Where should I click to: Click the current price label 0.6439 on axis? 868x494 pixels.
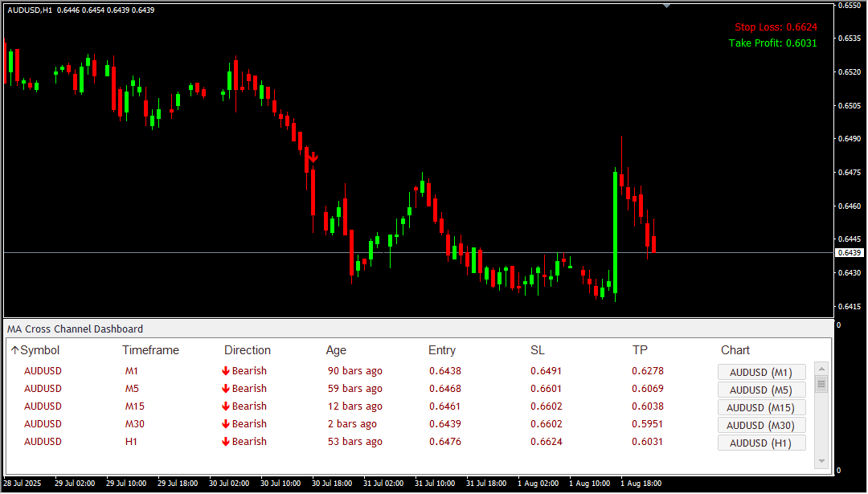850,252
